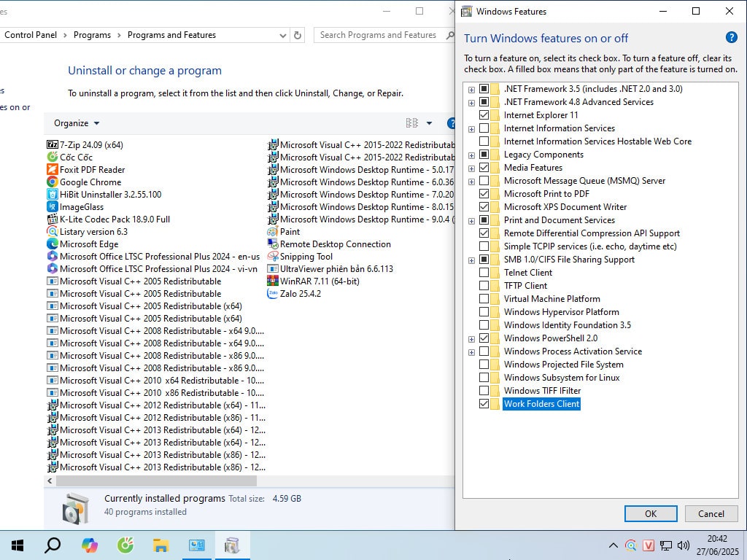Click the Programs breadcrumb in address bar
The image size is (747, 560).
pos(92,35)
